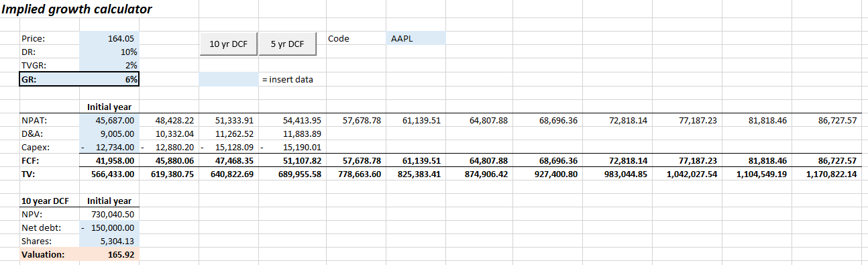The height and width of the screenshot is (265, 868).
Task: Select the 'NPV:' label cell
Action: tap(50, 215)
